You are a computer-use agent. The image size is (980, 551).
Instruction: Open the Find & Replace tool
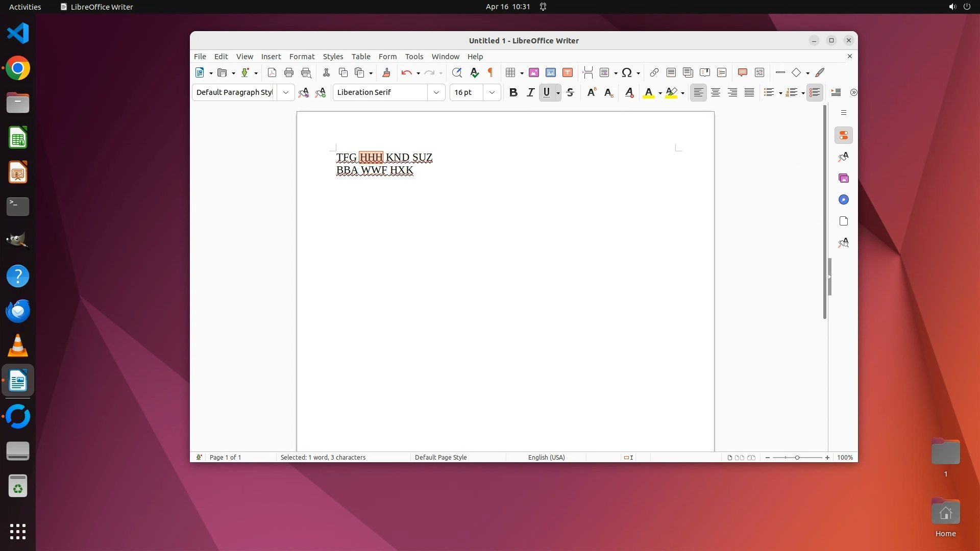pos(457,72)
